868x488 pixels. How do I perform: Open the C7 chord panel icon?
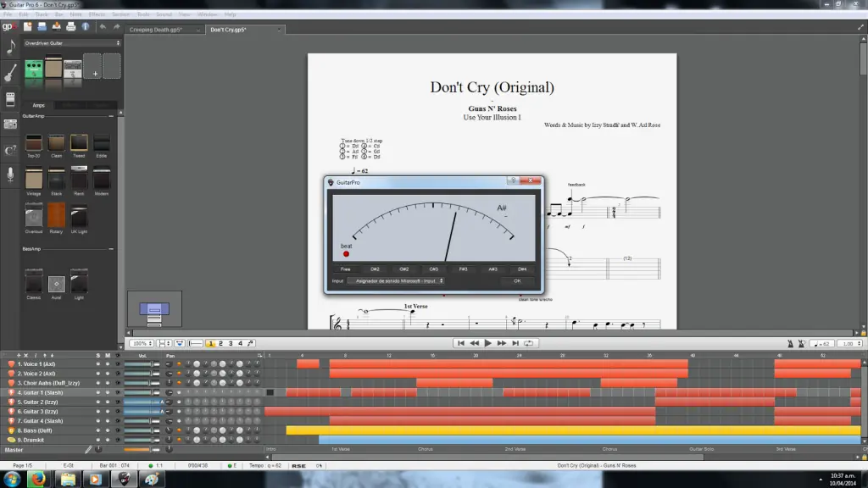coord(10,151)
